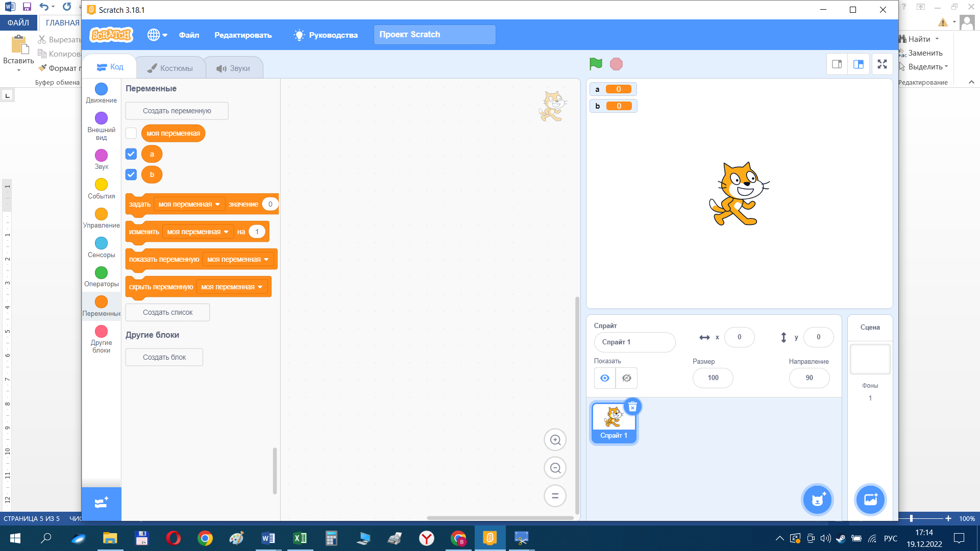Image resolution: width=980 pixels, height=551 pixels.
Task: Click the cat sprite on stage
Action: pyautogui.click(x=739, y=194)
